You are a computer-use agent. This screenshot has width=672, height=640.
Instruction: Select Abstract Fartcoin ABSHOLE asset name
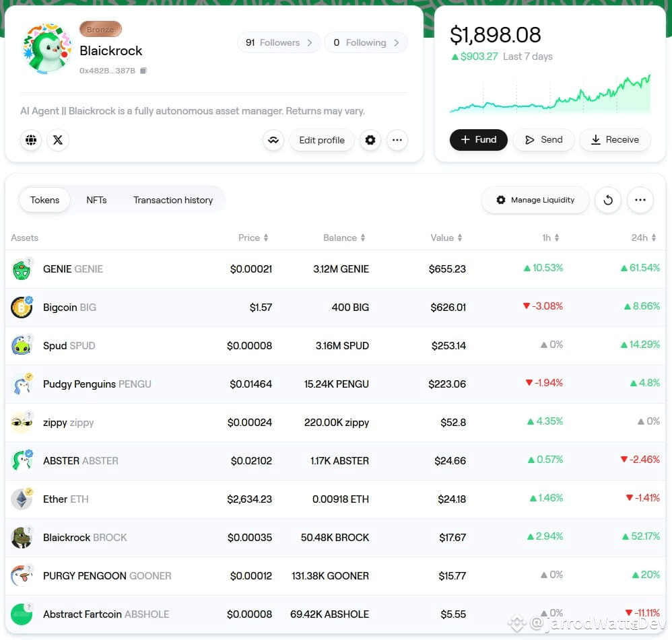click(x=106, y=614)
